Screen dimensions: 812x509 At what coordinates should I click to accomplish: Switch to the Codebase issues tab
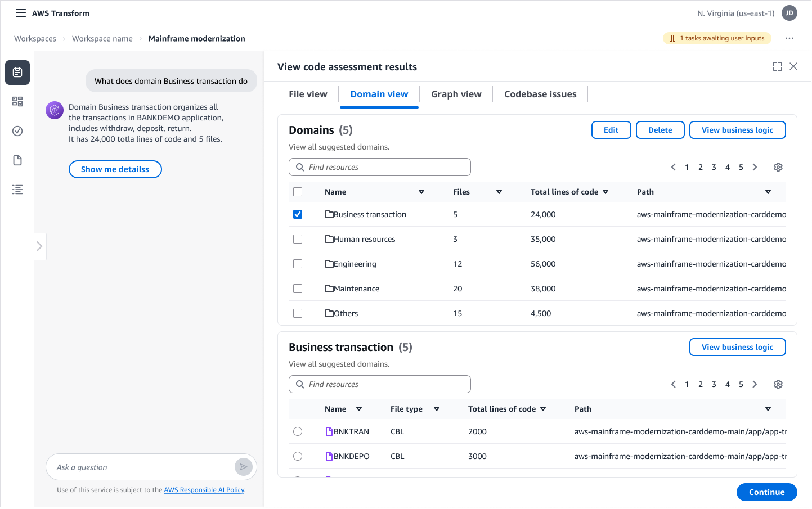click(x=540, y=94)
